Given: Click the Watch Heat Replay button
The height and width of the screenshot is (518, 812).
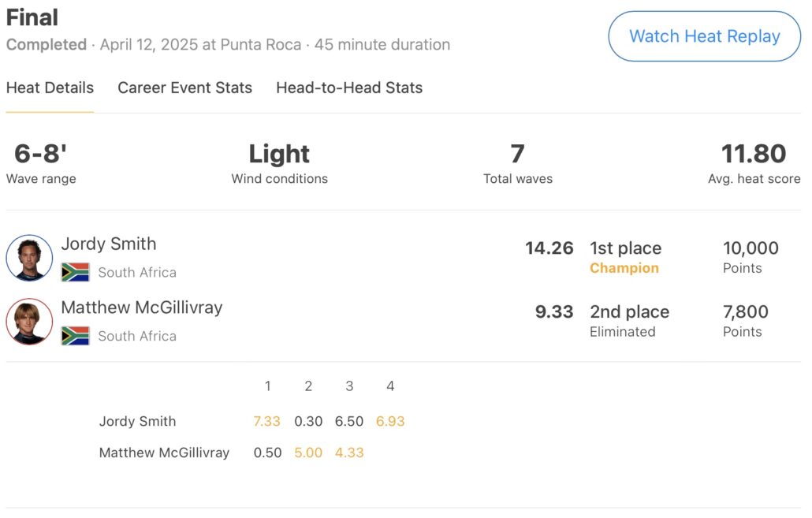Looking at the screenshot, I should (704, 36).
